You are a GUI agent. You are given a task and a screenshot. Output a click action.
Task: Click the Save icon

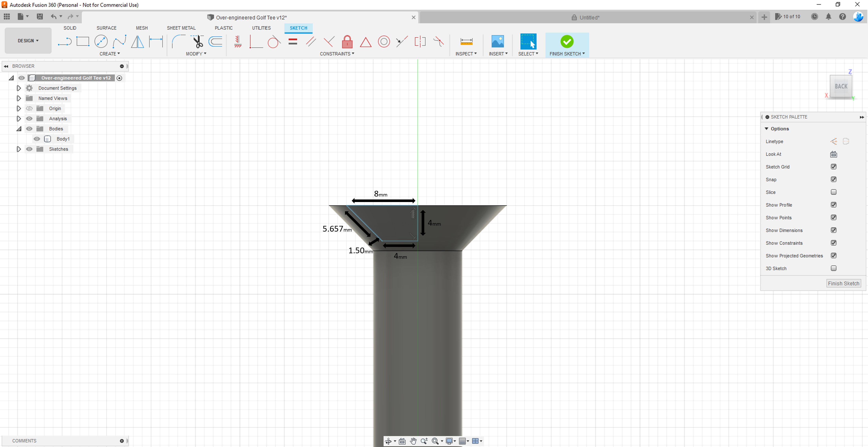tap(39, 17)
